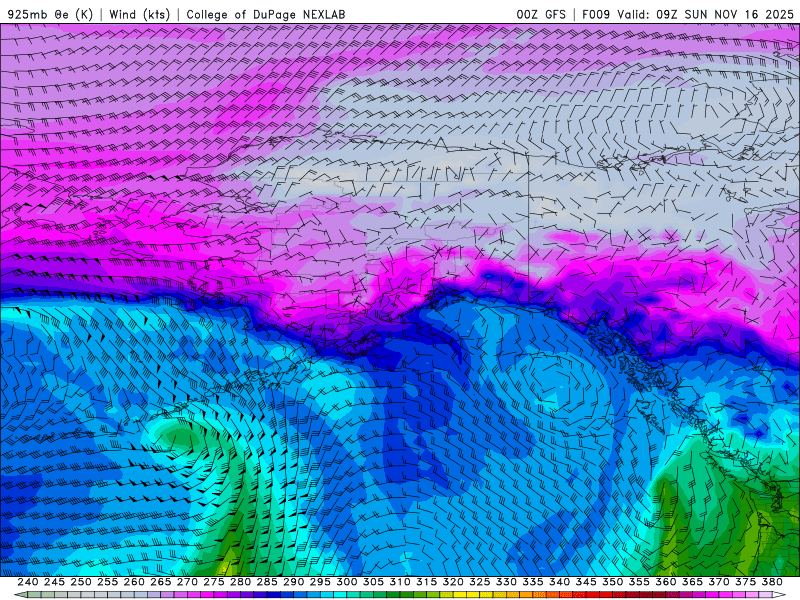Click the '925mb θe (K)' title text
Image resolution: width=800 pixels, height=600 pixels.
51,14
